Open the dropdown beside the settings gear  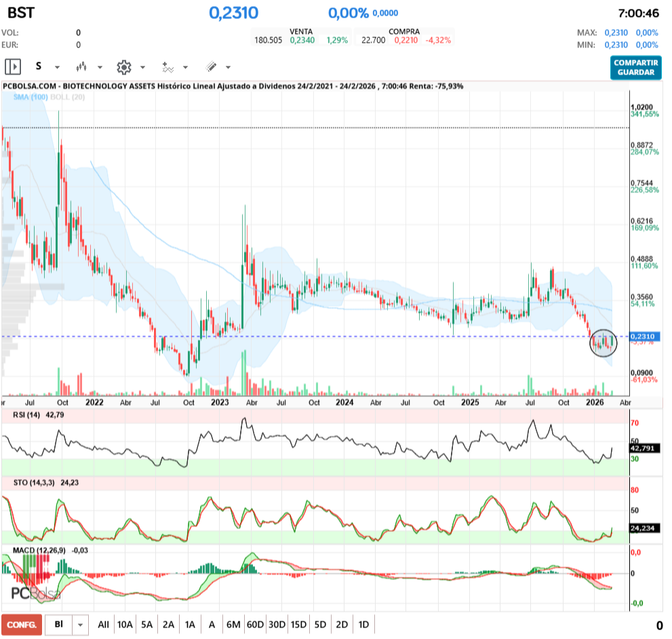[x=142, y=67]
